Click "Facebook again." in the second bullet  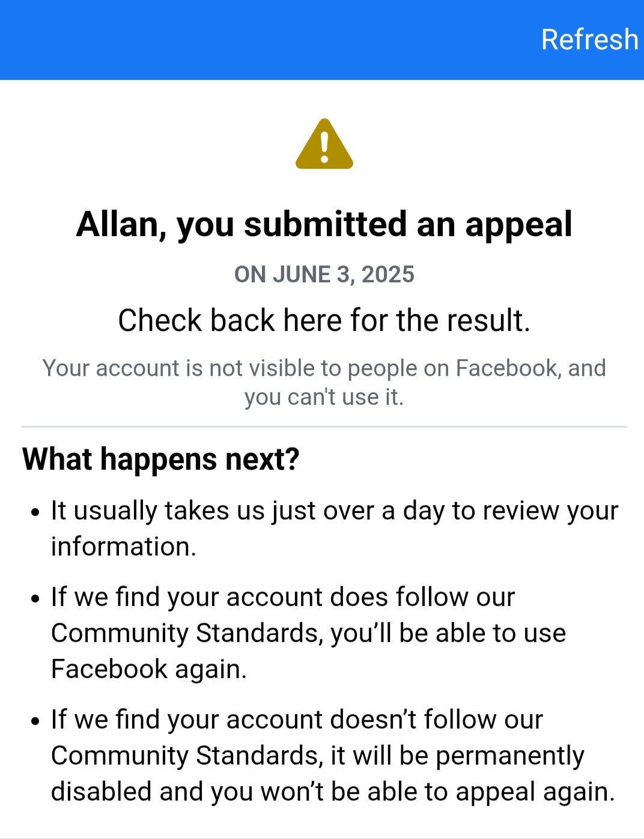pyautogui.click(x=149, y=669)
